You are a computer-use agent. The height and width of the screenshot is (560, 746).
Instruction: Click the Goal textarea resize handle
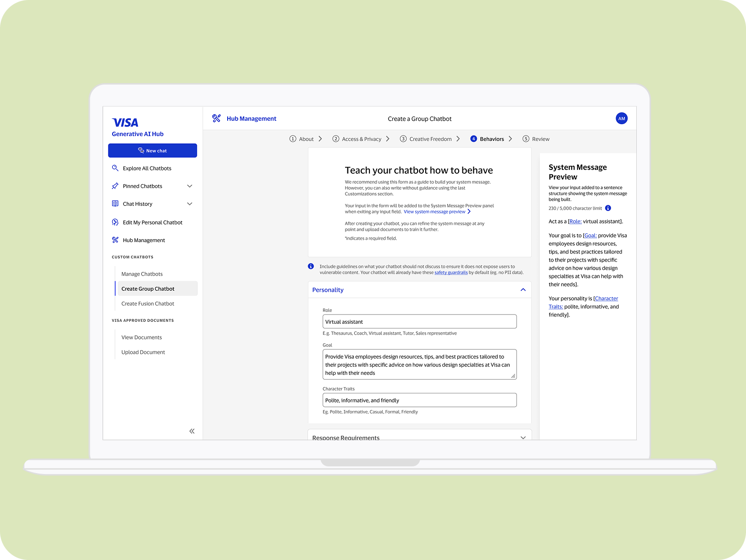coord(513,376)
